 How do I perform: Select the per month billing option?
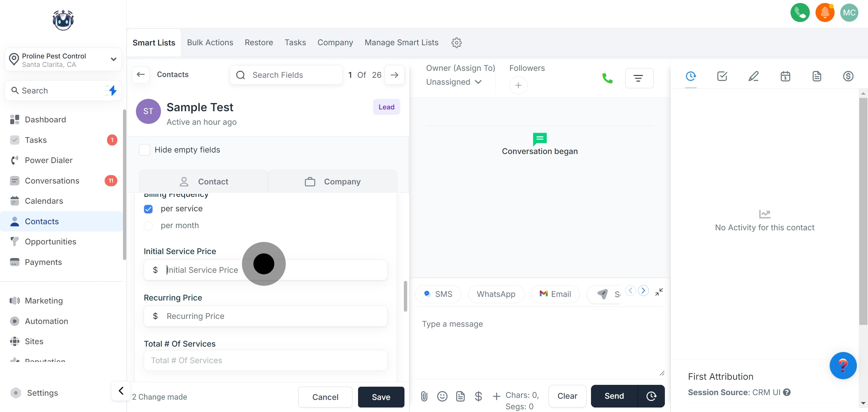(148, 226)
